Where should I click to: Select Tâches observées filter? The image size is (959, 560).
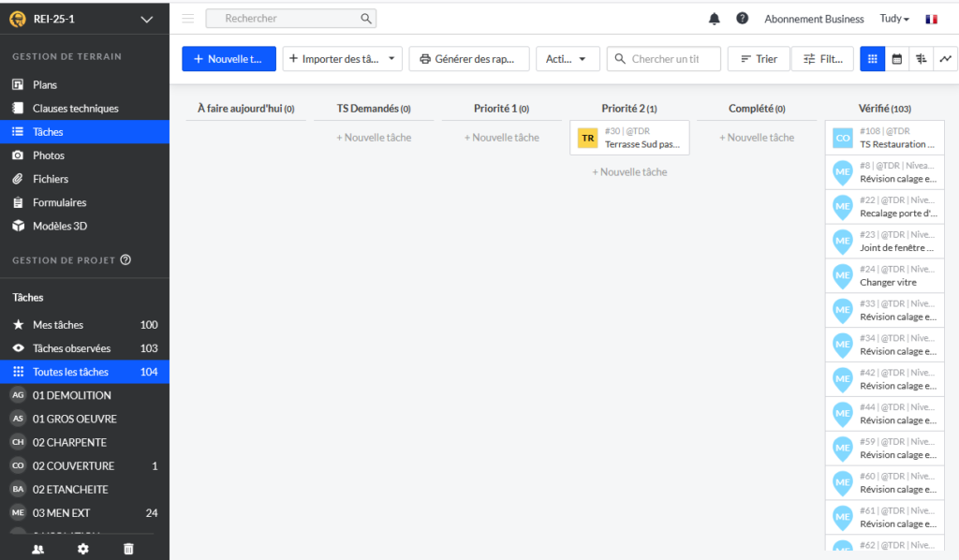84,347
